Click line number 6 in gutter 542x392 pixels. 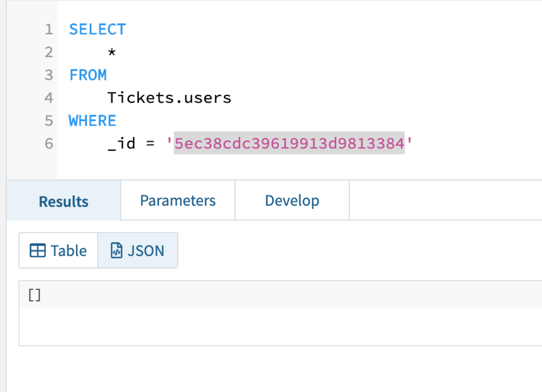pos(49,144)
